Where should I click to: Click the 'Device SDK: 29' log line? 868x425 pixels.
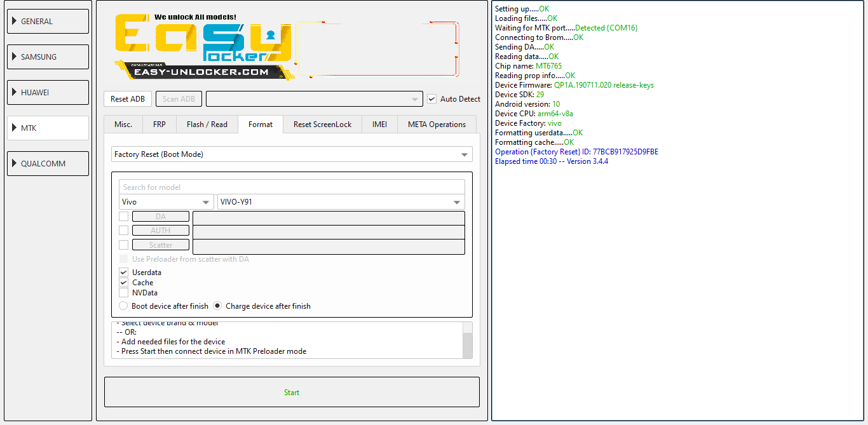(519, 95)
